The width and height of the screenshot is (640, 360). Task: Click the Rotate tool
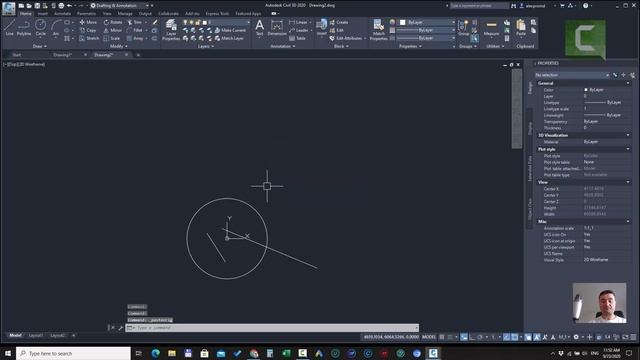click(x=113, y=22)
